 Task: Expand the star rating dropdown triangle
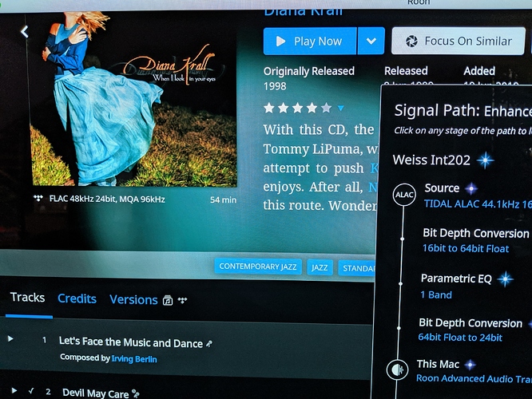click(x=340, y=109)
